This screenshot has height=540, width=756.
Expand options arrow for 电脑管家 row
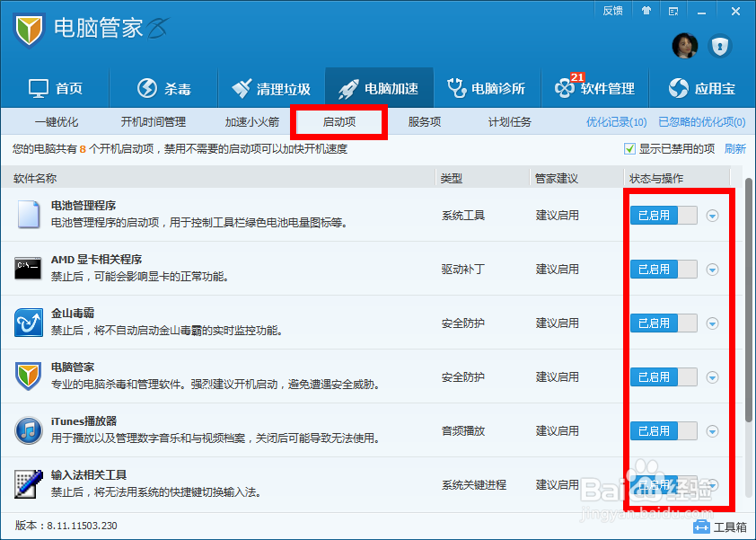pos(712,377)
